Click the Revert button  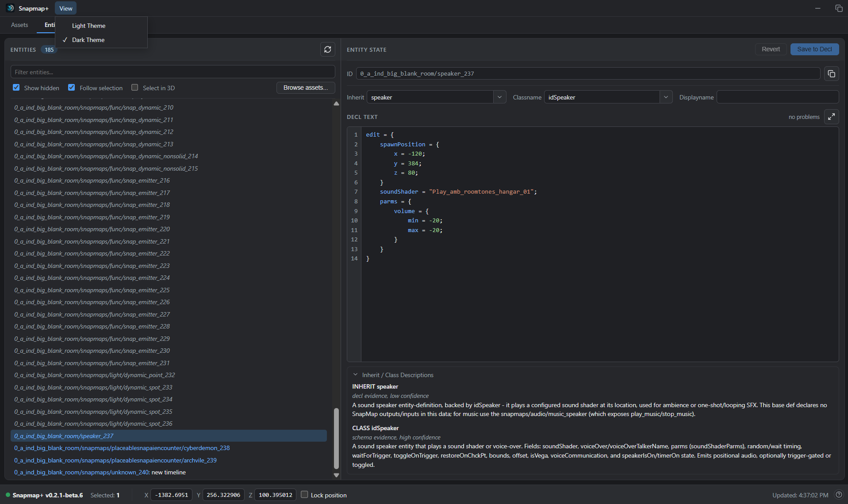pyautogui.click(x=771, y=49)
